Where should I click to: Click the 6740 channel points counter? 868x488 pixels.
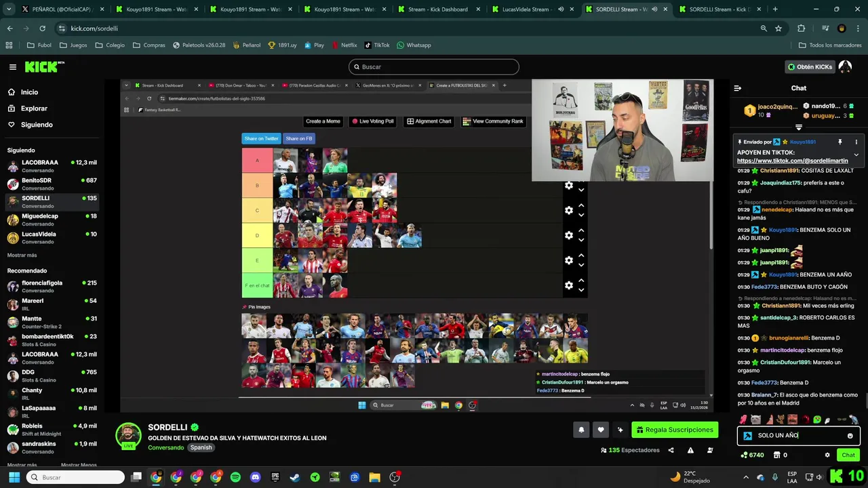[x=753, y=455]
